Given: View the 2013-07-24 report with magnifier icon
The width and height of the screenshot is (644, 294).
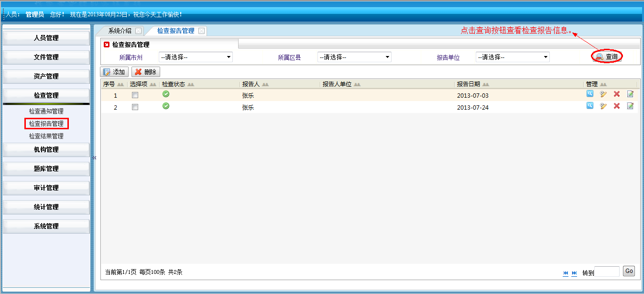Looking at the screenshot, I should click(x=590, y=106).
